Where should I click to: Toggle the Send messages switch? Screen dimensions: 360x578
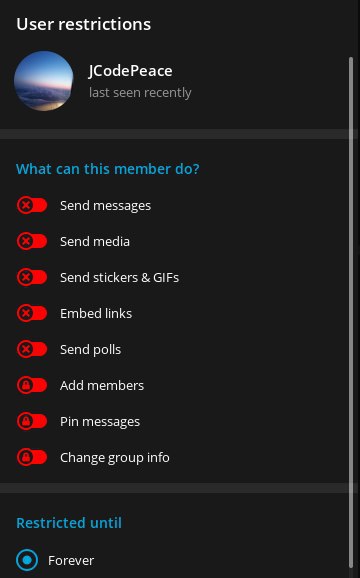[32, 206]
